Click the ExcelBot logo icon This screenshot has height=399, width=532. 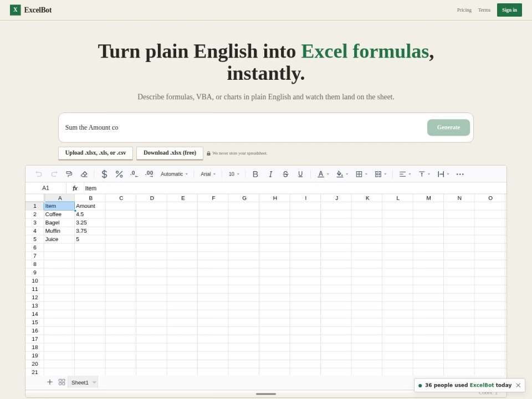tap(16, 10)
